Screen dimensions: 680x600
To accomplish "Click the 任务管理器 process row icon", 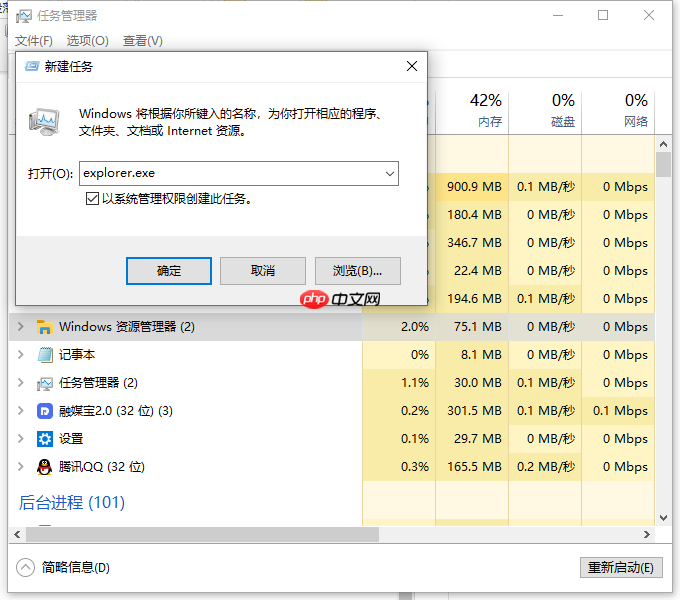I will [45, 383].
